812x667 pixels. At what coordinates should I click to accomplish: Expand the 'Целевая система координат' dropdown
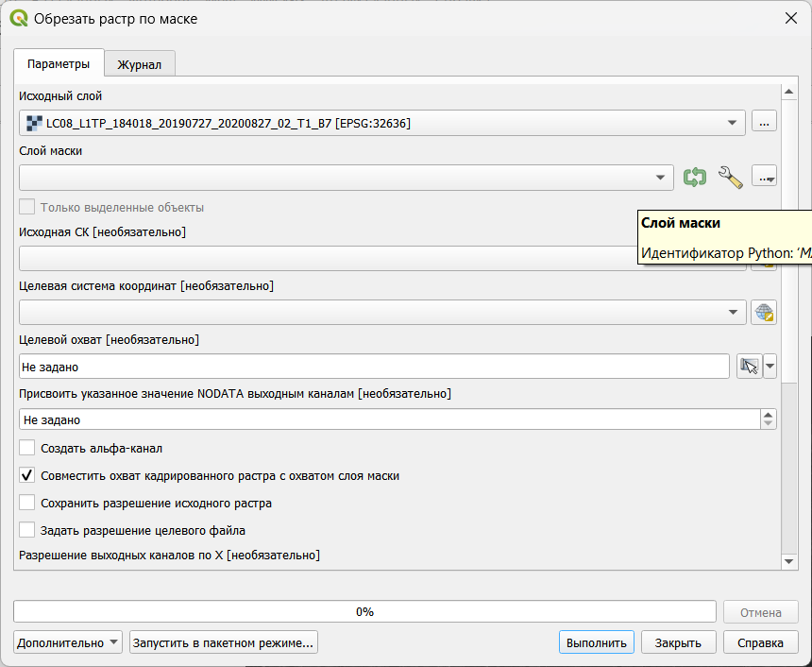(732, 313)
